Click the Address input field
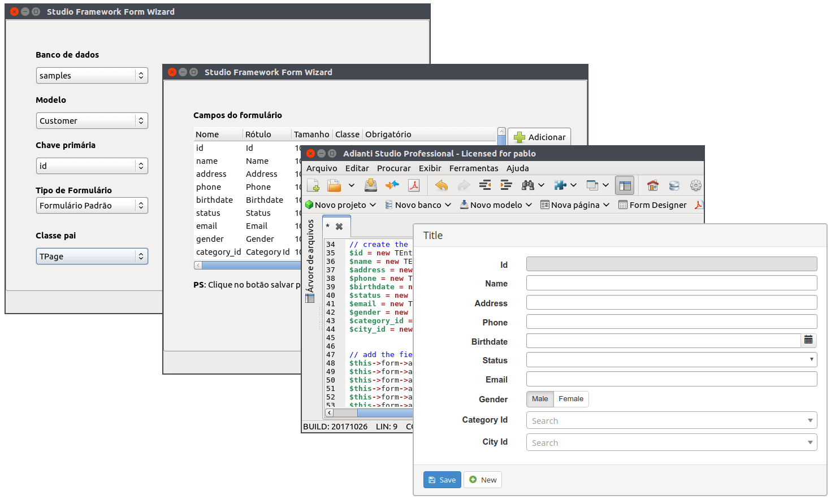The height and width of the screenshot is (504, 831). tap(672, 302)
